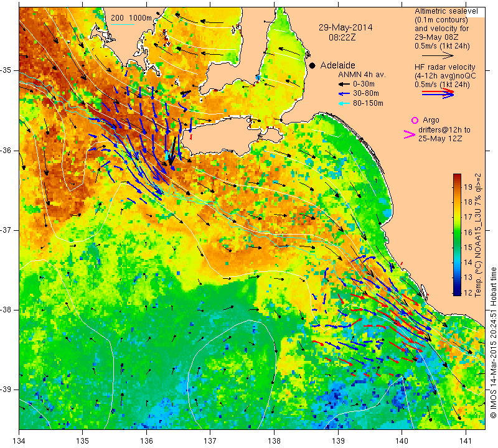Viewport: 498px width, 448px height.
Task: Click the '80-150m' legend label
Action: (x=368, y=103)
